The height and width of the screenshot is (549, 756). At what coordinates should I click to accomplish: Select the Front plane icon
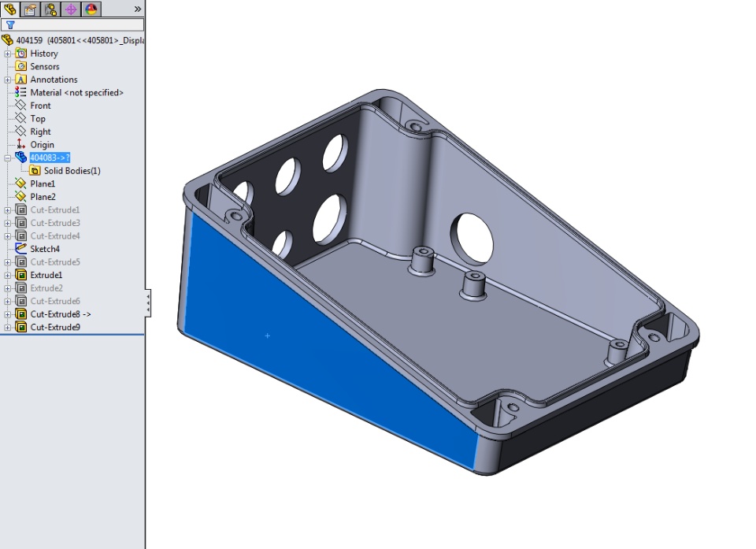pos(20,106)
